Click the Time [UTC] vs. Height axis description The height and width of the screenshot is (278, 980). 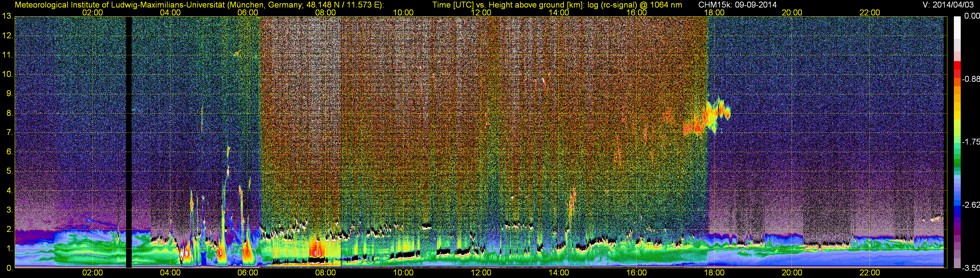click(557, 5)
